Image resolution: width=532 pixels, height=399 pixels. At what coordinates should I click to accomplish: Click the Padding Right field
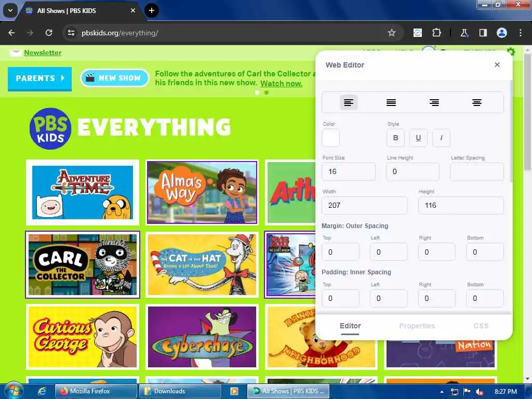click(x=436, y=298)
